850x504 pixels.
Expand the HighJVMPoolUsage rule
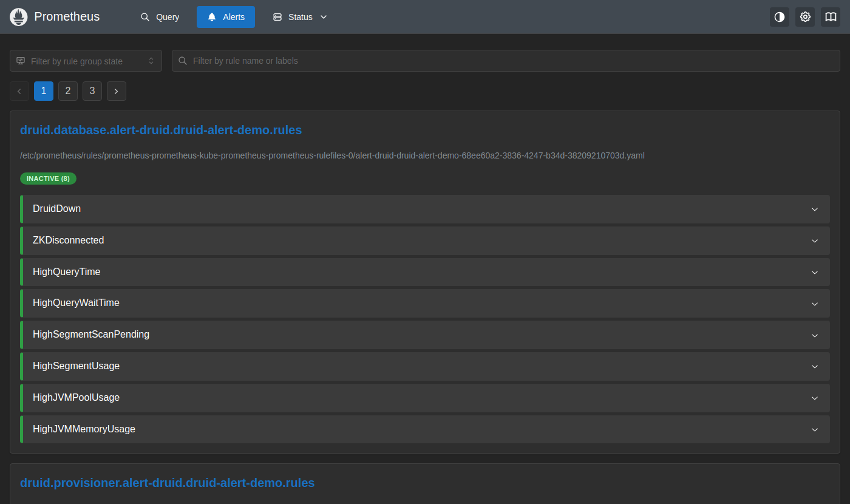tap(425, 398)
